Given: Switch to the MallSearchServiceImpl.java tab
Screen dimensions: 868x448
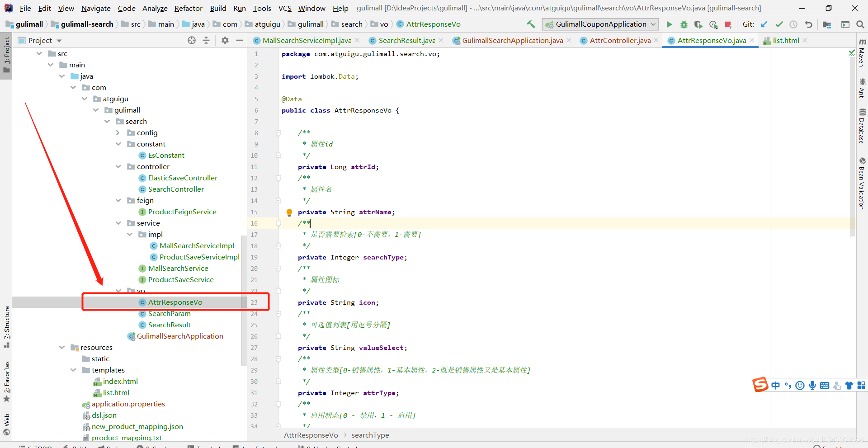Looking at the screenshot, I should [x=307, y=40].
